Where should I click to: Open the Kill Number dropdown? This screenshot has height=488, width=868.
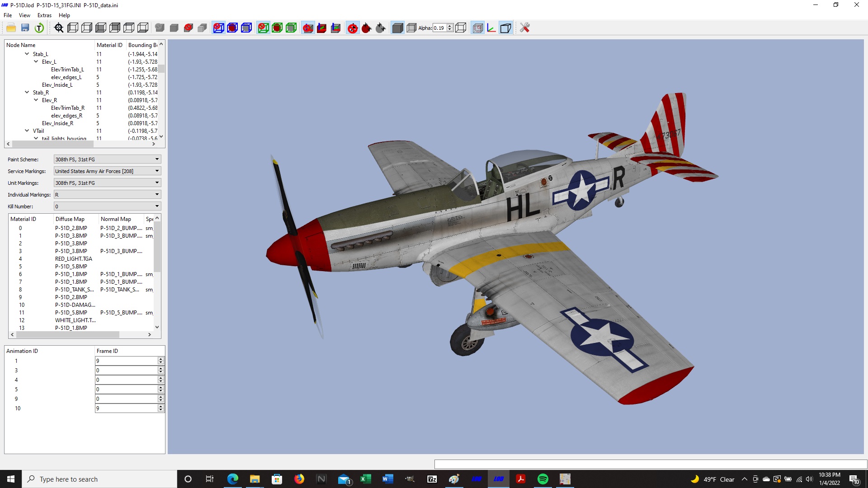coord(108,206)
